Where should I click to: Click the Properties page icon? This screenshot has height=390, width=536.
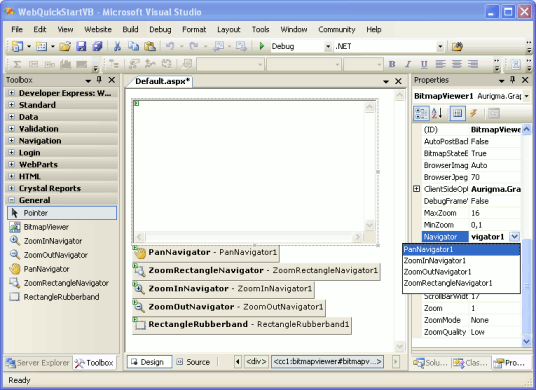(x=458, y=113)
